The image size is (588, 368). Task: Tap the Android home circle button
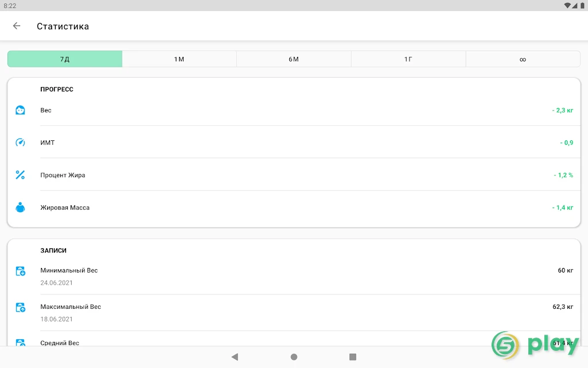pyautogui.click(x=294, y=356)
